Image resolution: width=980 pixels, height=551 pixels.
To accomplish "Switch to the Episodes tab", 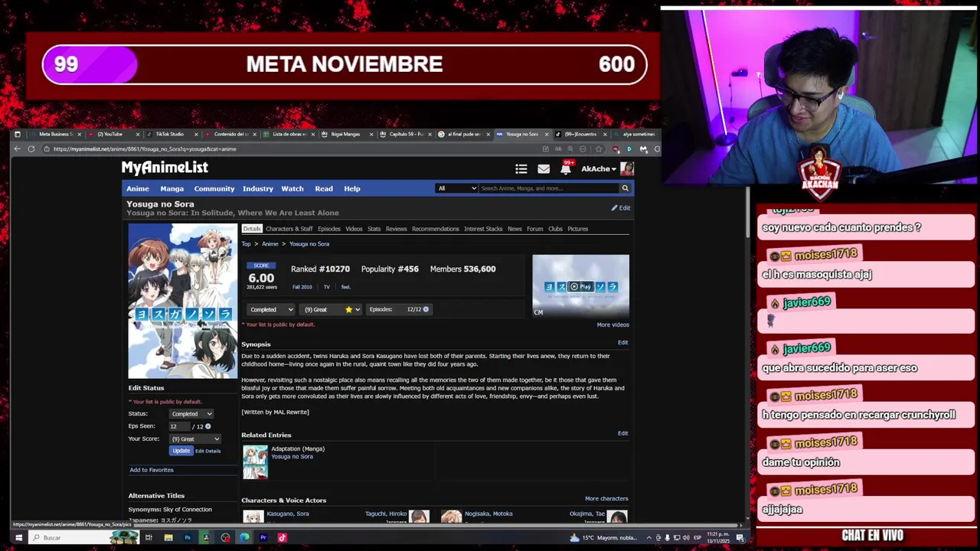I will [329, 229].
